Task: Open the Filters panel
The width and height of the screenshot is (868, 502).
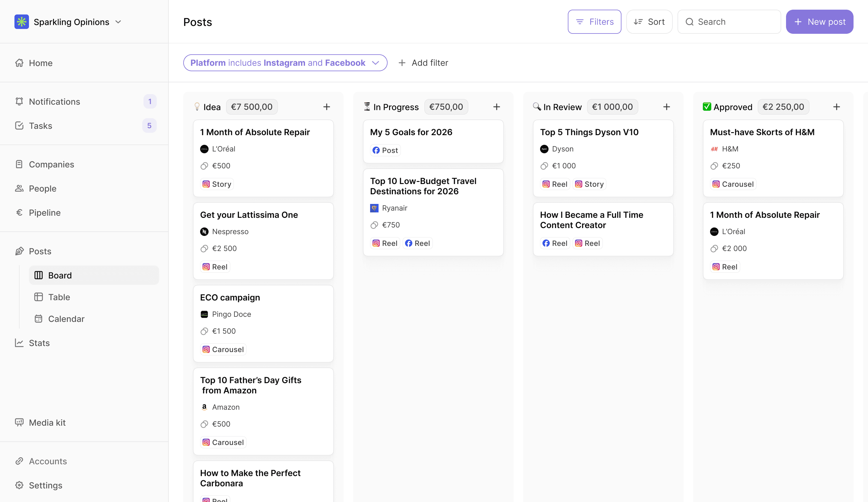Action: click(x=594, y=21)
